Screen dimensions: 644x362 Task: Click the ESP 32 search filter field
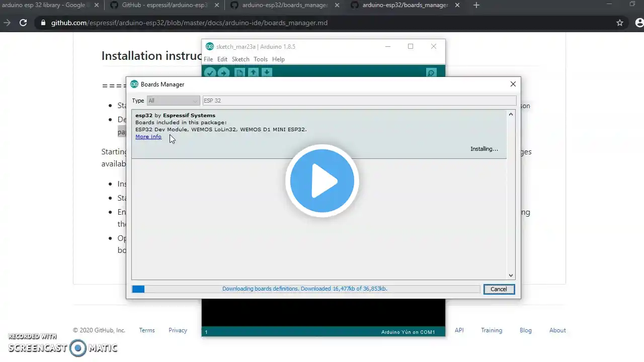[x=359, y=101]
